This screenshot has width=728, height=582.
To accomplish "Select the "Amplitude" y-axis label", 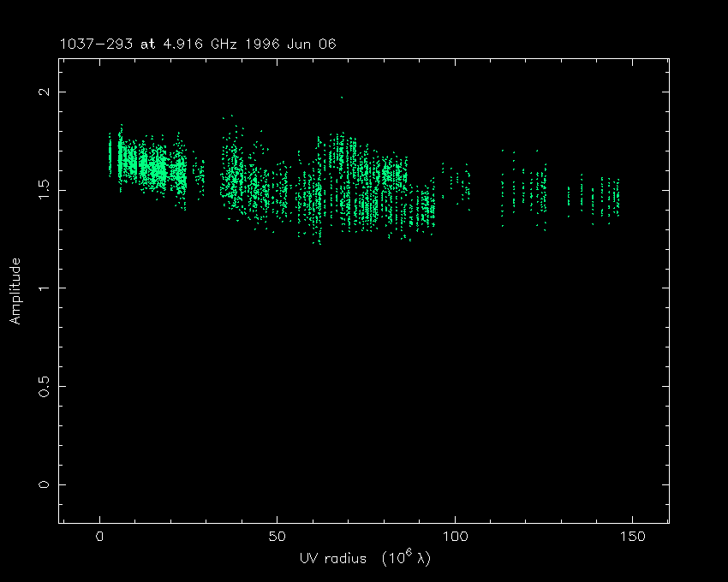I will tap(15, 290).
